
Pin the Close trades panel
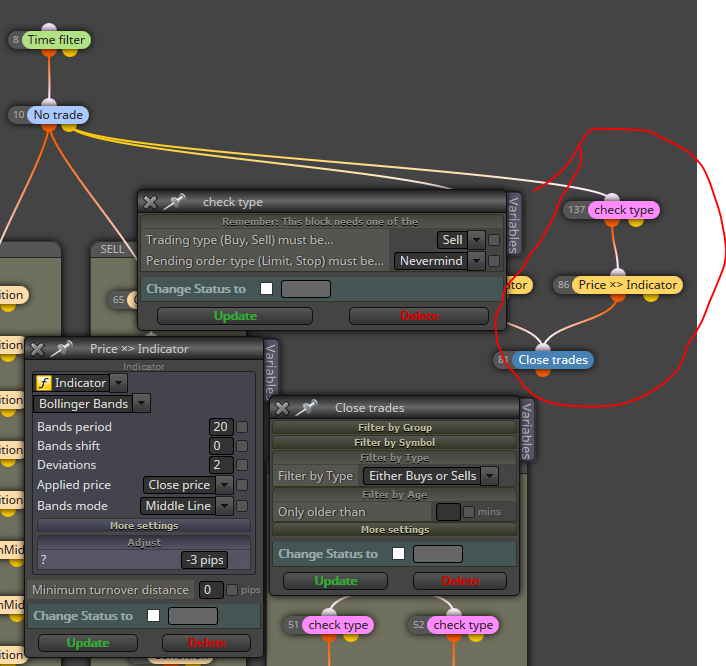[307, 408]
